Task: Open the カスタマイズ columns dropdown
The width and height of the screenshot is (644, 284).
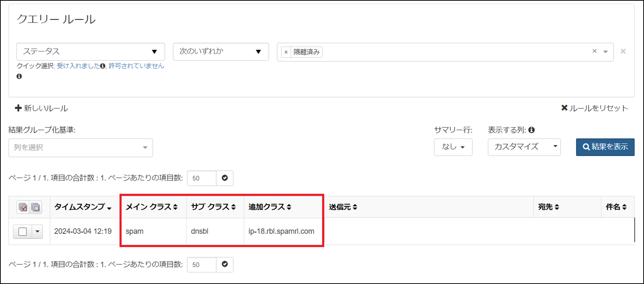Action: click(524, 147)
